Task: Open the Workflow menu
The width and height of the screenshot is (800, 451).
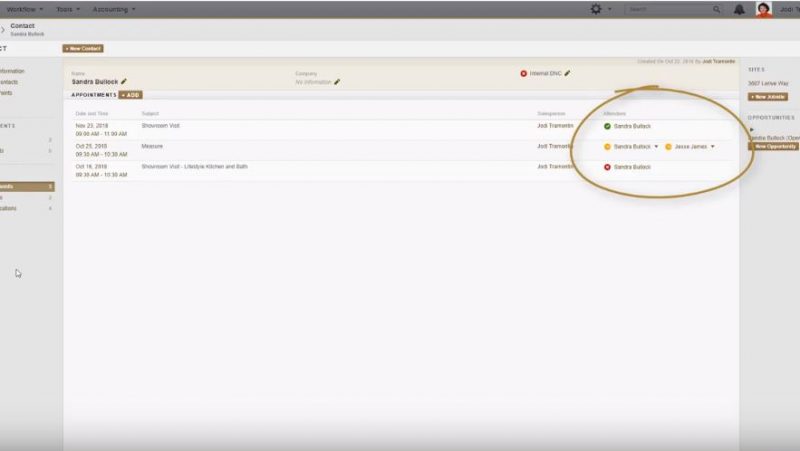Action: coord(25,9)
